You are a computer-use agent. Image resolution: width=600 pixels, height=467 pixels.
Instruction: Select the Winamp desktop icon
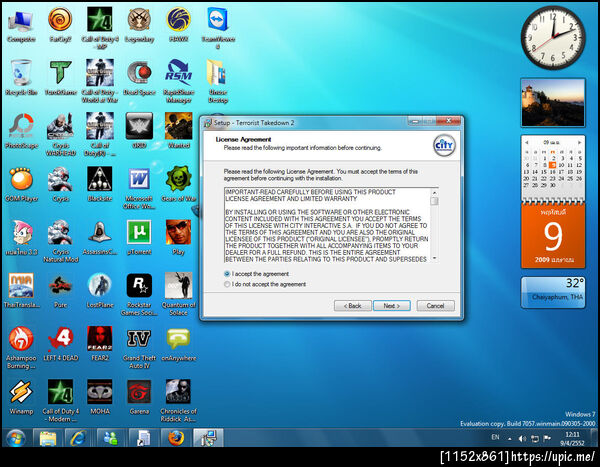pyautogui.click(x=21, y=397)
